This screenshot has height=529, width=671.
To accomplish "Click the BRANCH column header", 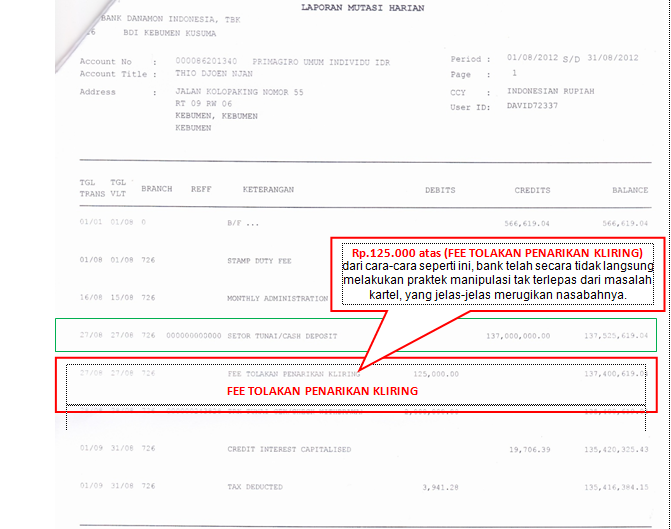I will pos(157,189).
